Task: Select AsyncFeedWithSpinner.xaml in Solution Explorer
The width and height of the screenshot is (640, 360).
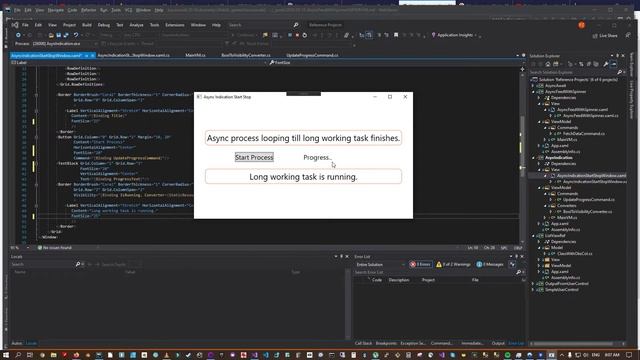Action: click(x=582, y=110)
